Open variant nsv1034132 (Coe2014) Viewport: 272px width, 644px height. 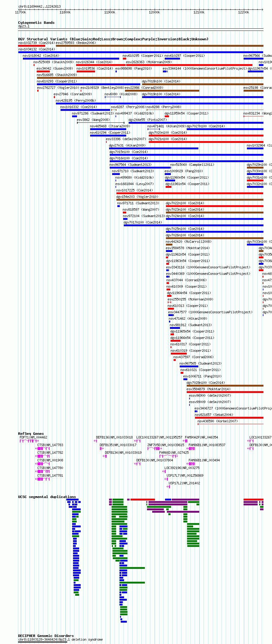tap(36, 49)
